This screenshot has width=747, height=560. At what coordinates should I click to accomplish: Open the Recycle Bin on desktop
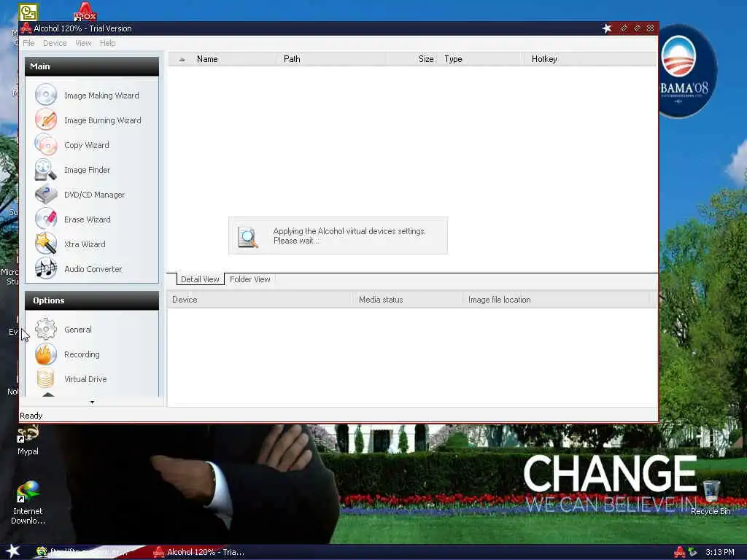(x=711, y=497)
